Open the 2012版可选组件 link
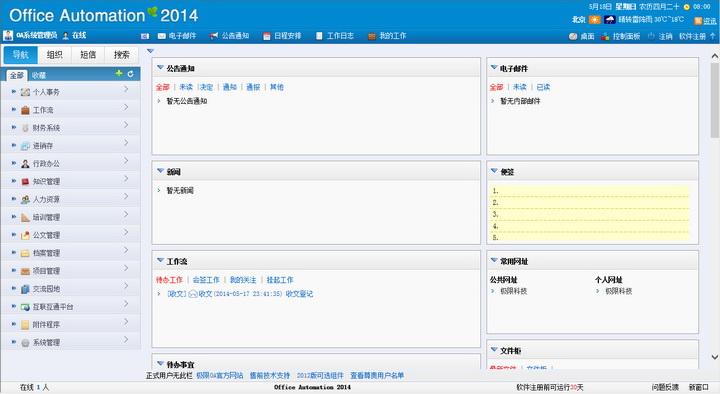 coord(320,376)
